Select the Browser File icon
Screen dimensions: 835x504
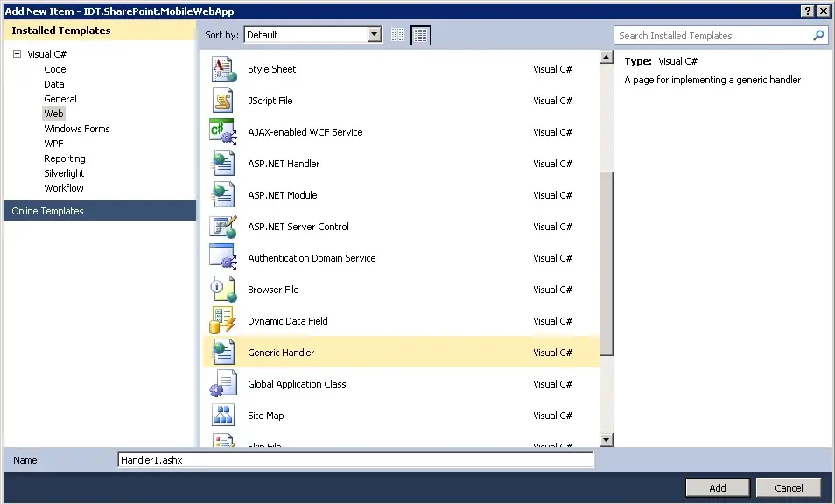[x=222, y=290]
